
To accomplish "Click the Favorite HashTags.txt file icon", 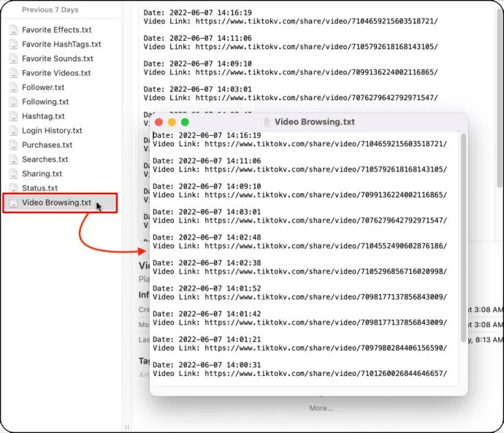I will pyautogui.click(x=13, y=44).
